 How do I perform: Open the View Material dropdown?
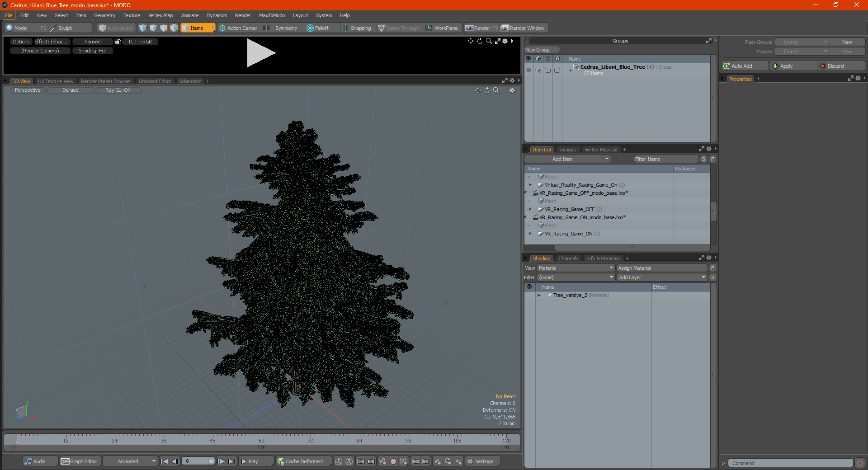coord(576,268)
